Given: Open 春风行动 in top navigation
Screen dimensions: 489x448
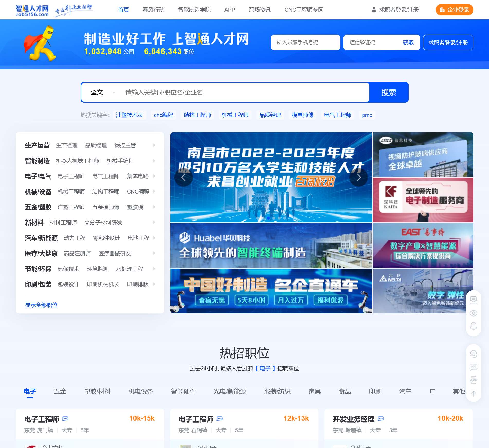Looking at the screenshot, I should click(153, 10).
